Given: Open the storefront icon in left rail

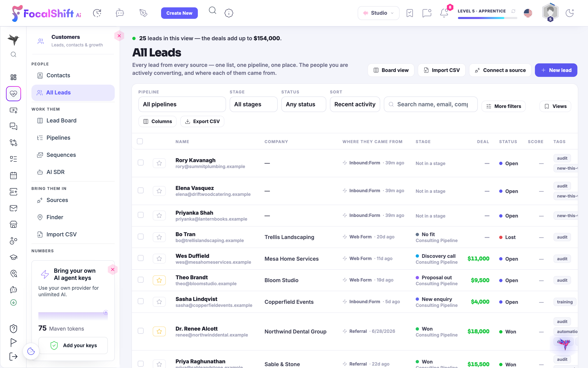Looking at the screenshot, I should click(13, 224).
